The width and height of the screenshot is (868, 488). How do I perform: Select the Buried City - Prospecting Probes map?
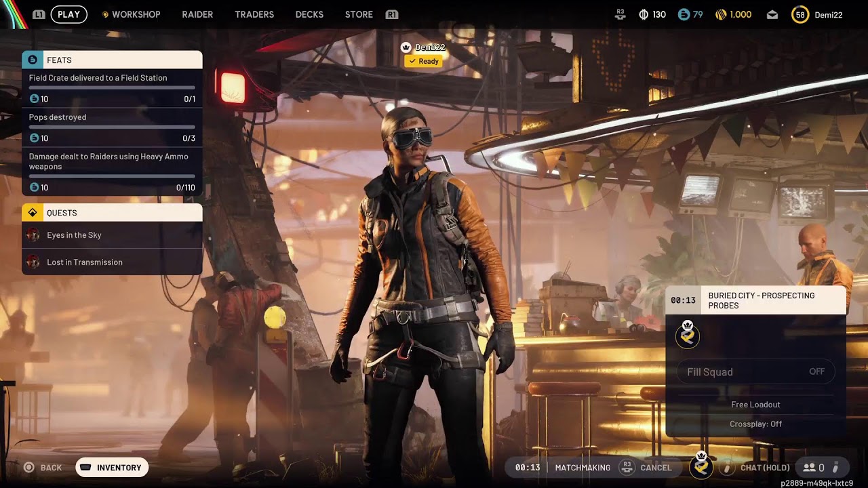(755, 300)
